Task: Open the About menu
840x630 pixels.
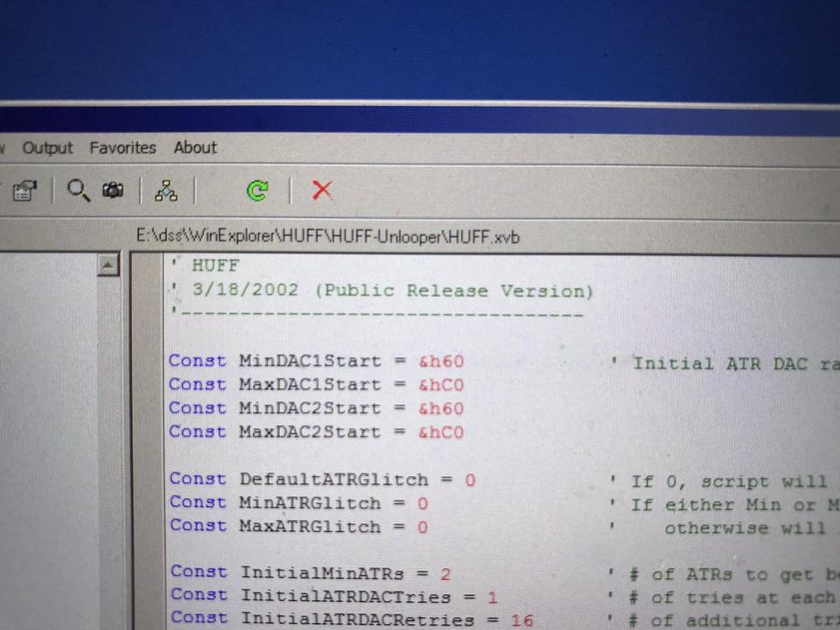Action: [195, 148]
